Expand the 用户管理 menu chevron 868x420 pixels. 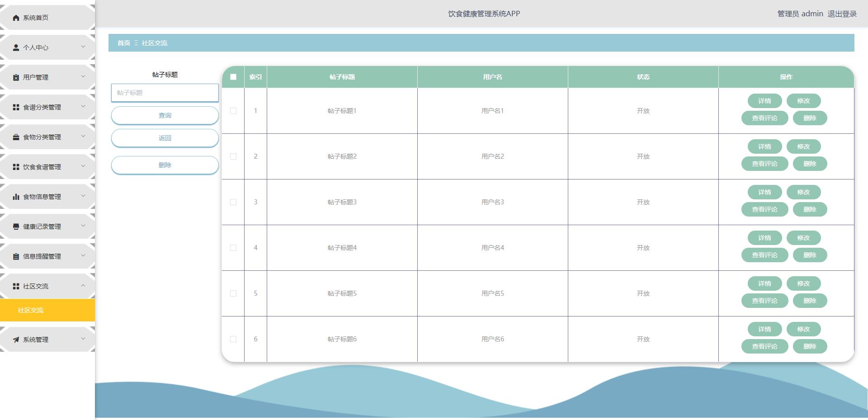(83, 76)
